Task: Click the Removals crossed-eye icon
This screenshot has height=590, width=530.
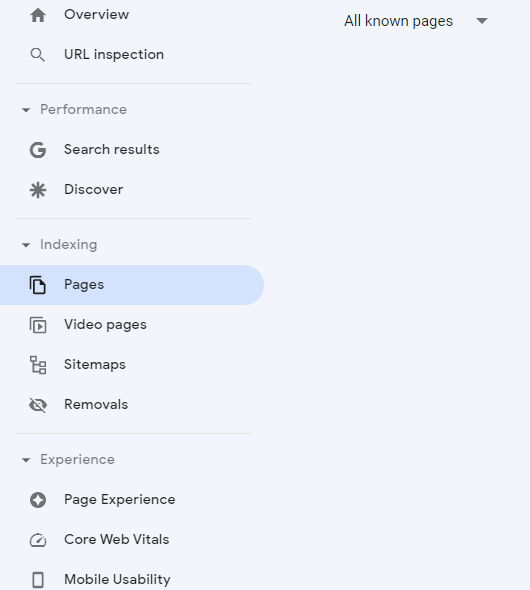Action: (x=38, y=405)
